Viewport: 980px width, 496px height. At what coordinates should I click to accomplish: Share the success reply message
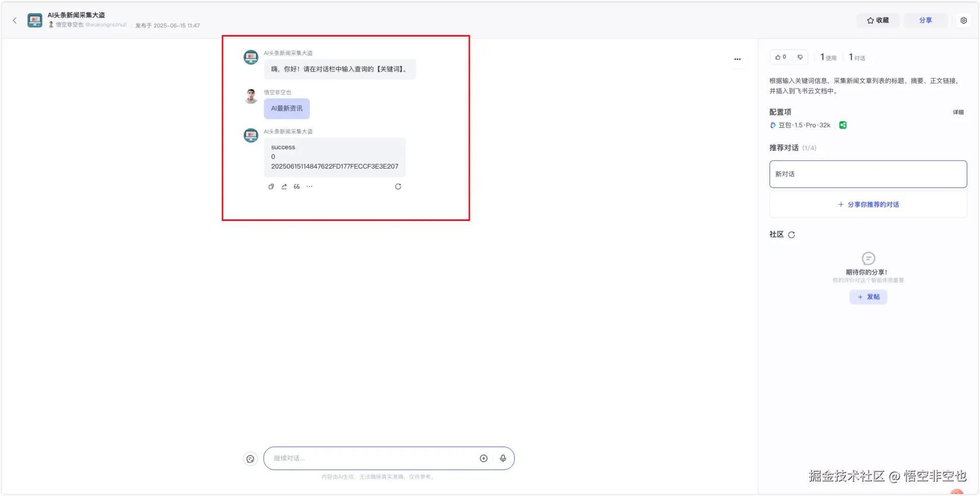(x=284, y=187)
